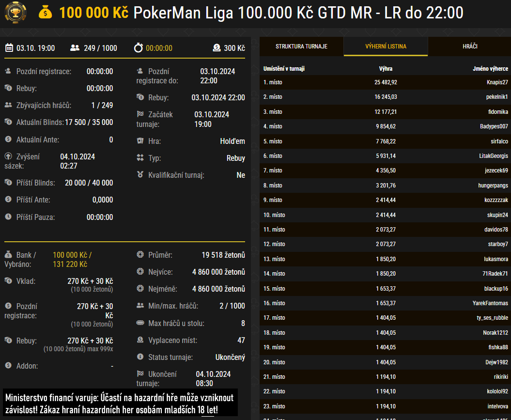511x420 pixels.
Task: Click the chip icon next to Nejméně
Action: click(x=140, y=288)
